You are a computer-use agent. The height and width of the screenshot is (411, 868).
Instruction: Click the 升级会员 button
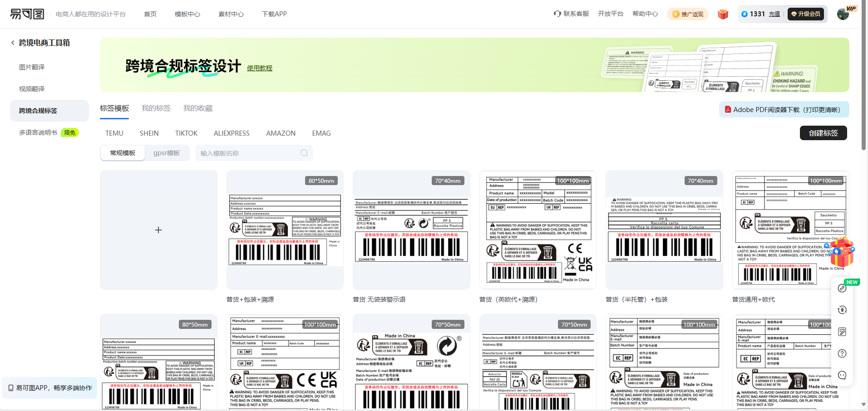click(x=806, y=14)
